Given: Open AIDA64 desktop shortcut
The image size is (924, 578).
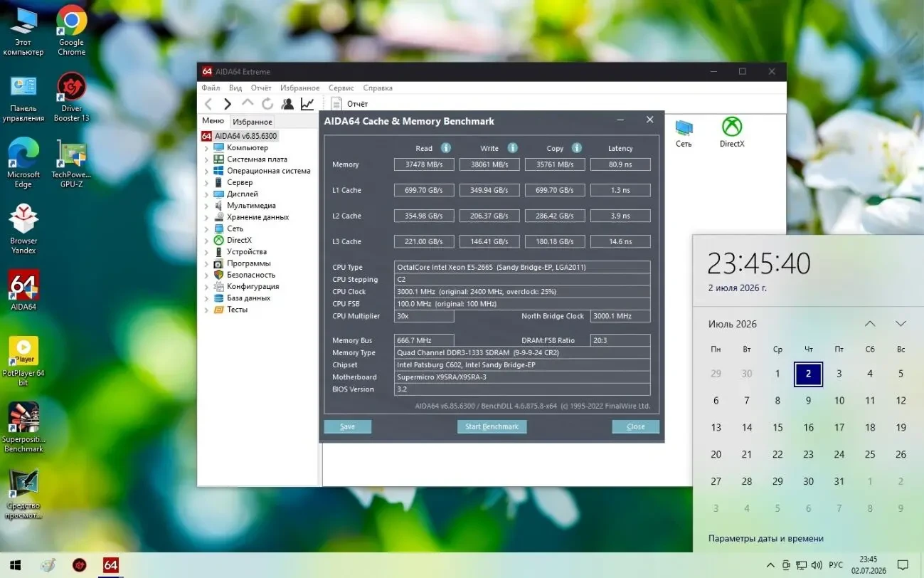Looking at the screenshot, I should coord(23,290).
